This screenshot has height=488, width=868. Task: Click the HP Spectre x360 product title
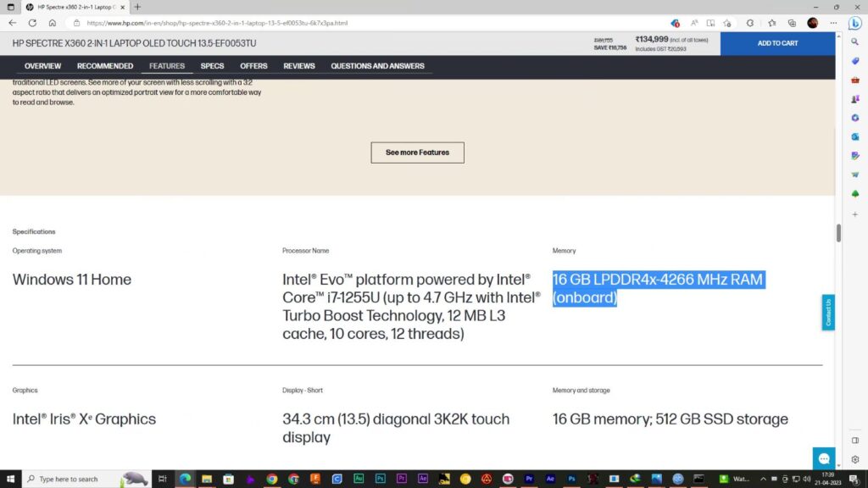(x=135, y=43)
